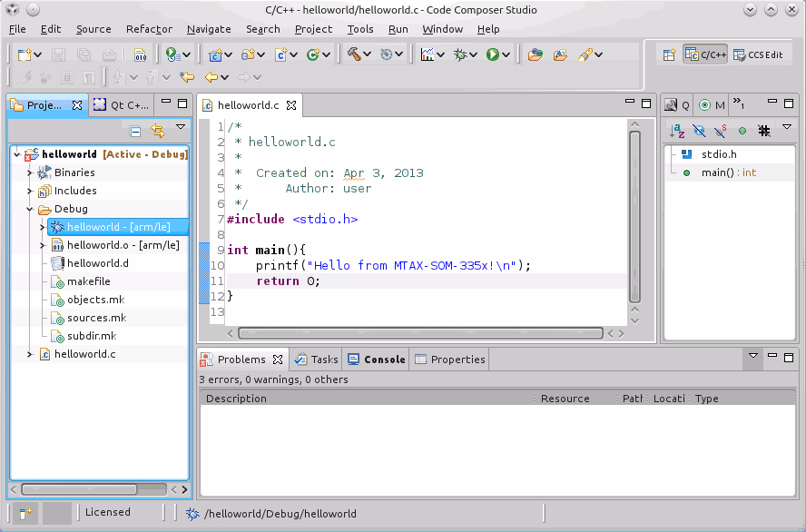Click the New Class green C icon

(x=313, y=54)
